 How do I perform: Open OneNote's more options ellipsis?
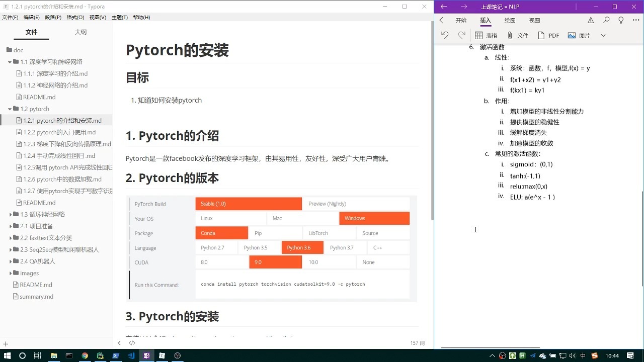coord(635,21)
